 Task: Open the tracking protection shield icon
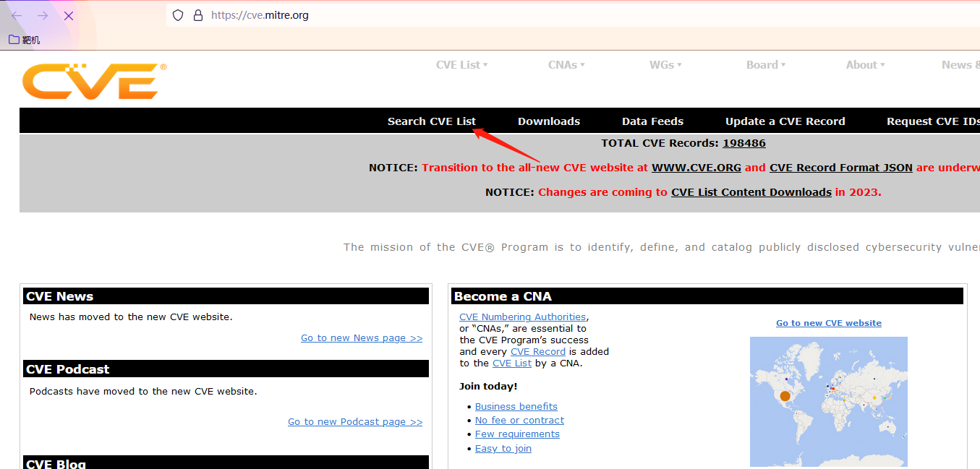(178, 15)
